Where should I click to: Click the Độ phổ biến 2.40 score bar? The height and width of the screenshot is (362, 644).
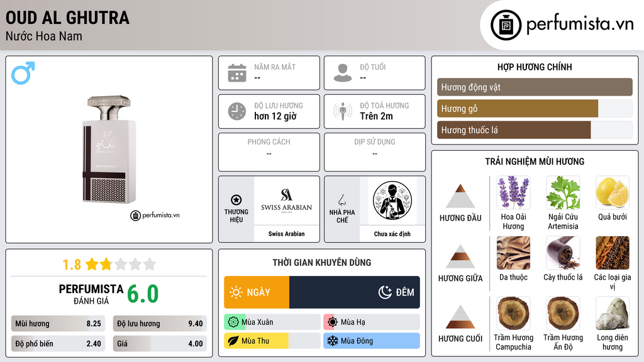point(58,344)
